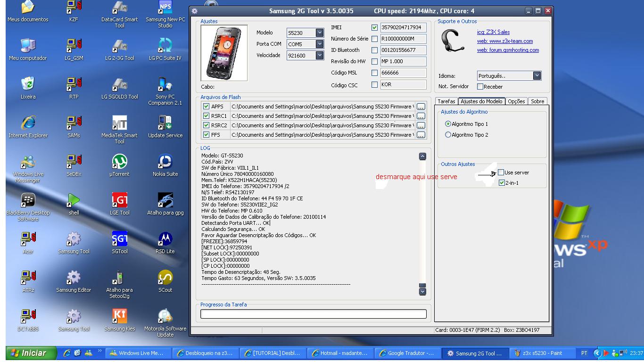Screen dimensions: 644x362
Task: Tick the Código CSC checkbox
Action: (x=374, y=84)
